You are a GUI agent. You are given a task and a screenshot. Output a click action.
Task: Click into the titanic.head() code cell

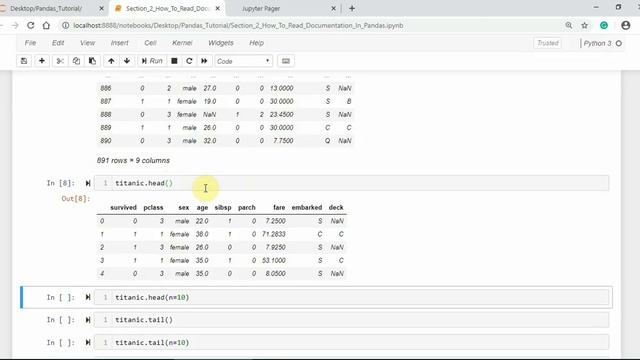[351, 183]
